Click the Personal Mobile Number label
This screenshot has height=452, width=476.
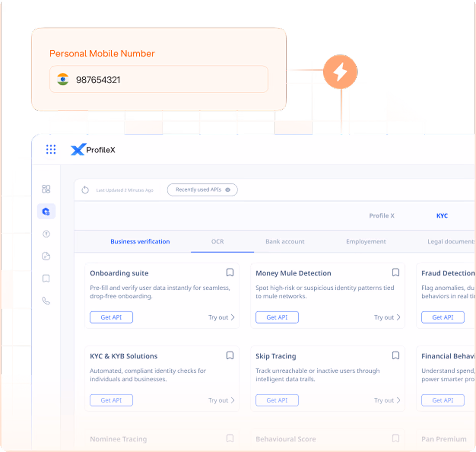[102, 53]
